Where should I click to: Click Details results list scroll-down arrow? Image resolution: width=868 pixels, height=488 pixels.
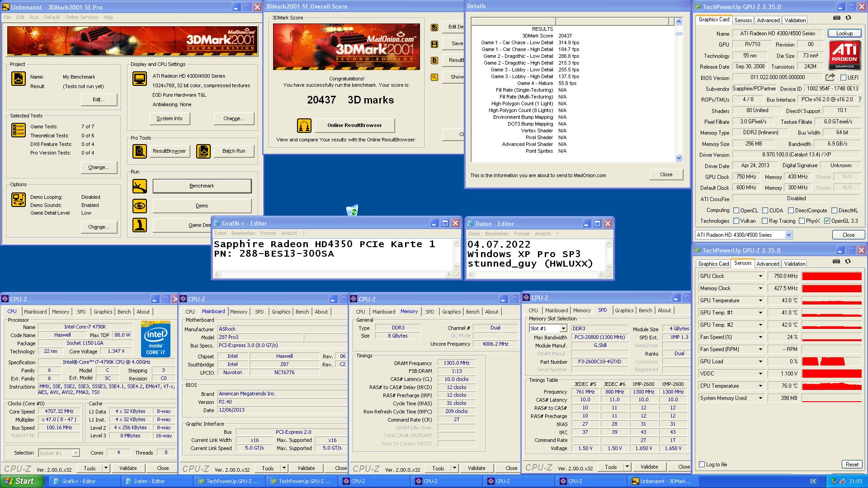[678, 158]
